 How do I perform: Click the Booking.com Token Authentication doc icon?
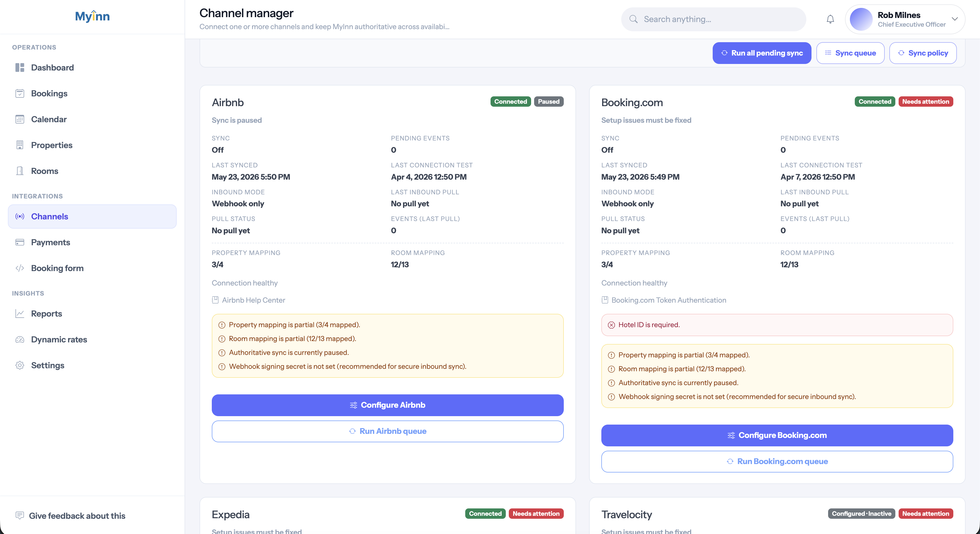coord(605,300)
